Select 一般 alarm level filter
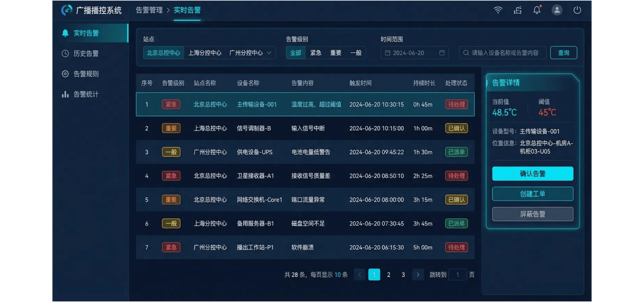This screenshot has width=644, height=302. tap(356, 53)
